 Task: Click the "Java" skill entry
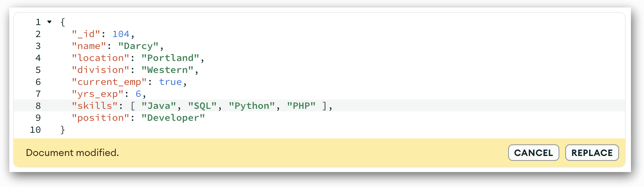[x=159, y=106]
